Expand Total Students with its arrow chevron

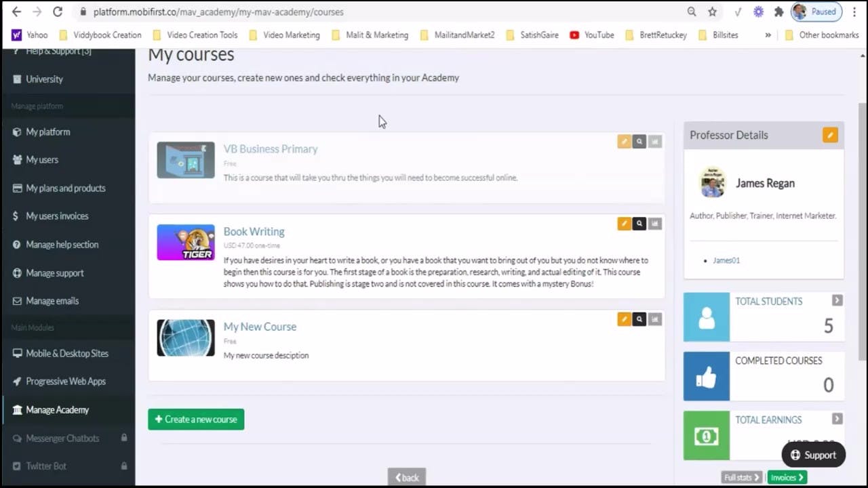tap(837, 301)
